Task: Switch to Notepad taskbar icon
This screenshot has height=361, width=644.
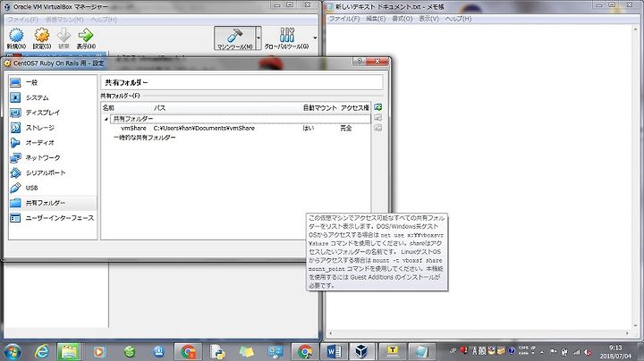Action: [x=421, y=351]
